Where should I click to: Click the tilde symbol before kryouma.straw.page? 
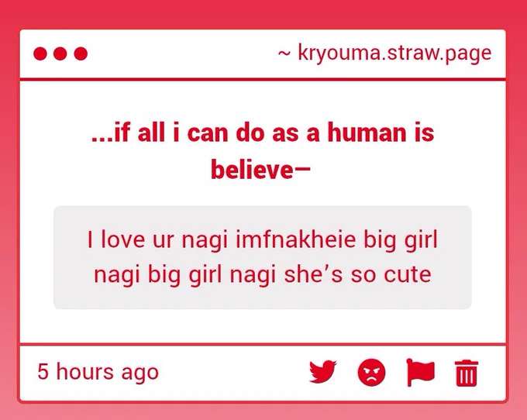284,53
